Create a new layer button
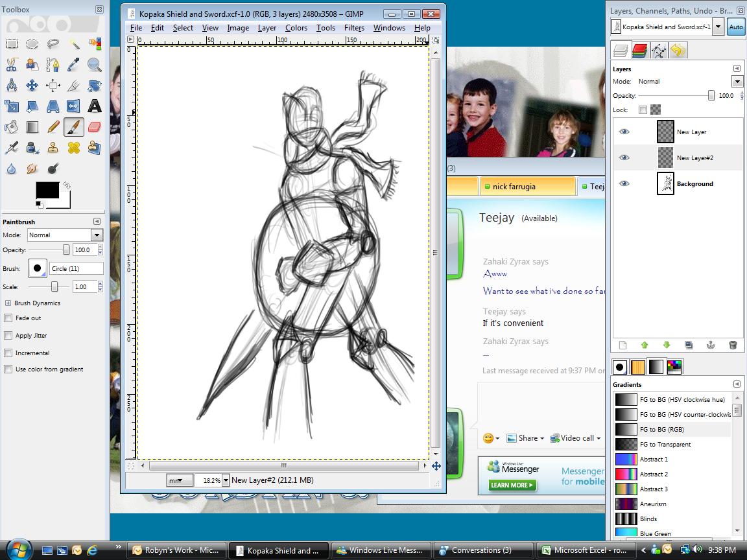Screen dimensions: 747x560 (x=622, y=345)
